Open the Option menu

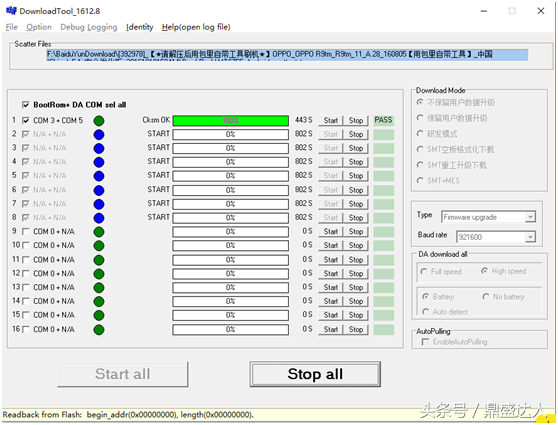pos(39,27)
